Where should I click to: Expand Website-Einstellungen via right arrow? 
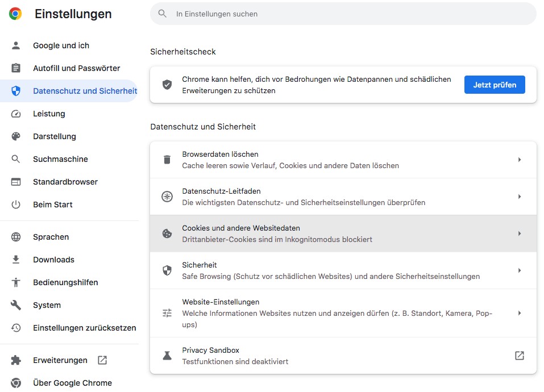click(x=519, y=313)
